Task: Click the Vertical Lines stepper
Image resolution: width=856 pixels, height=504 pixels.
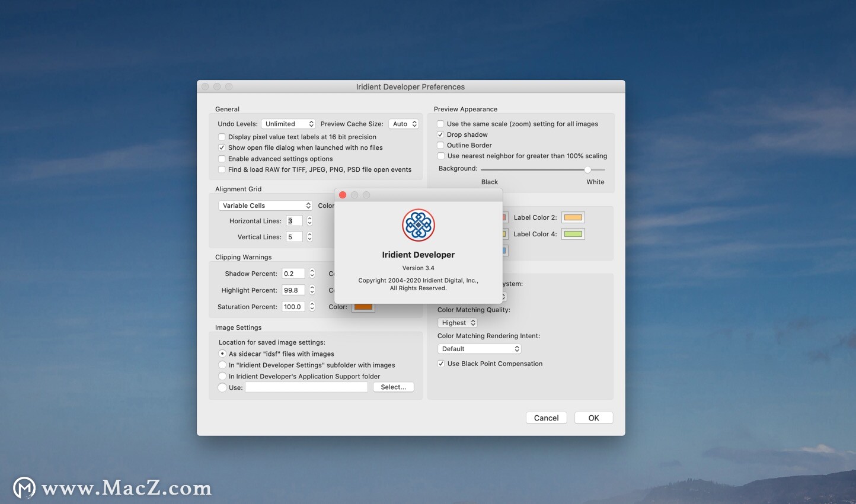Action: [x=309, y=237]
